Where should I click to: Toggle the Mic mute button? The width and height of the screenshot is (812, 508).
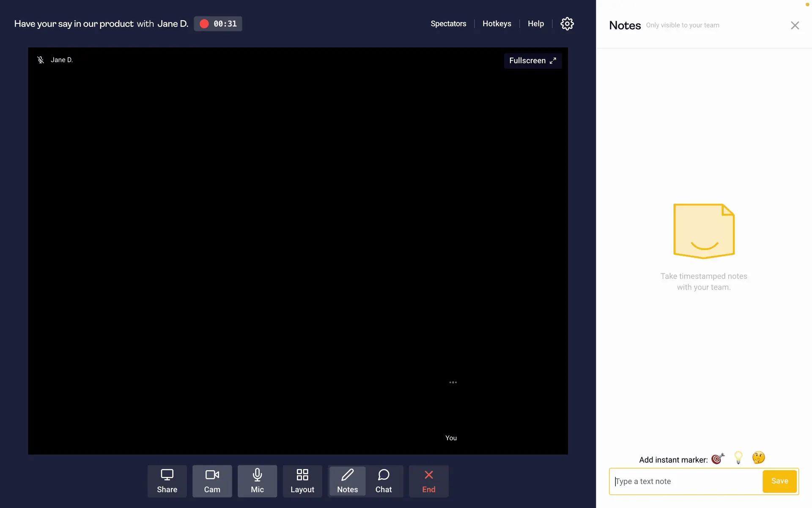tap(257, 481)
